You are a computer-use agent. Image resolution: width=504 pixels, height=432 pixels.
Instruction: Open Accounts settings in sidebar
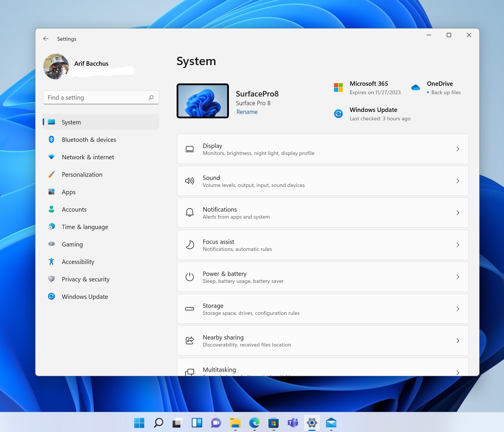(x=101, y=209)
